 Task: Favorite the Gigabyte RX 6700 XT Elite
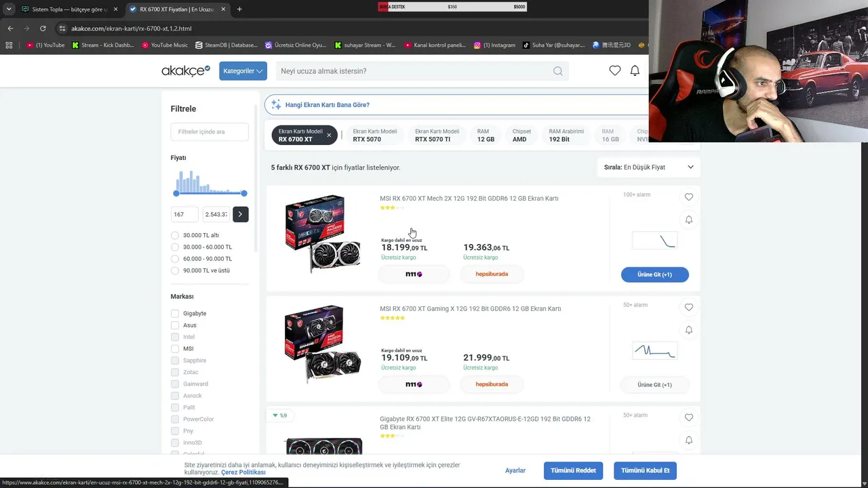coord(689,418)
